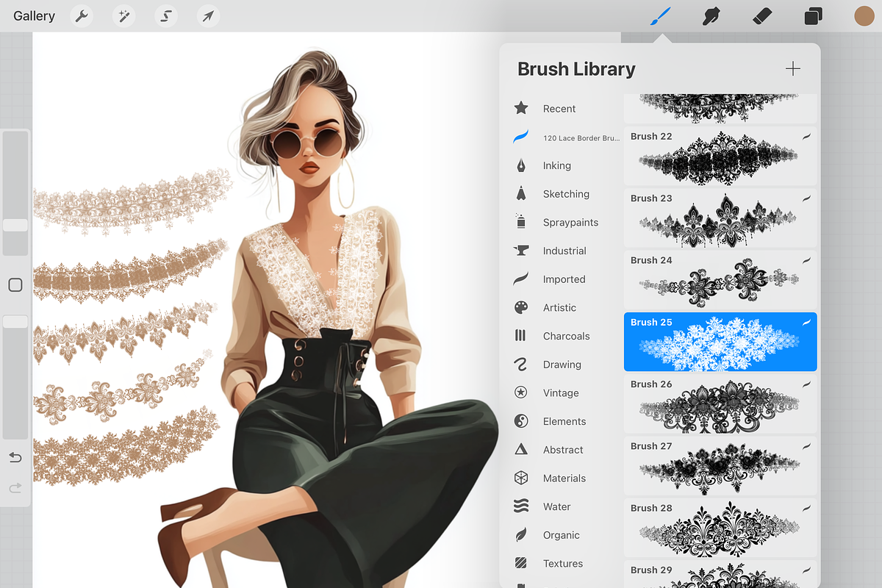
Task: Open the active color picker circle
Action: click(x=864, y=16)
